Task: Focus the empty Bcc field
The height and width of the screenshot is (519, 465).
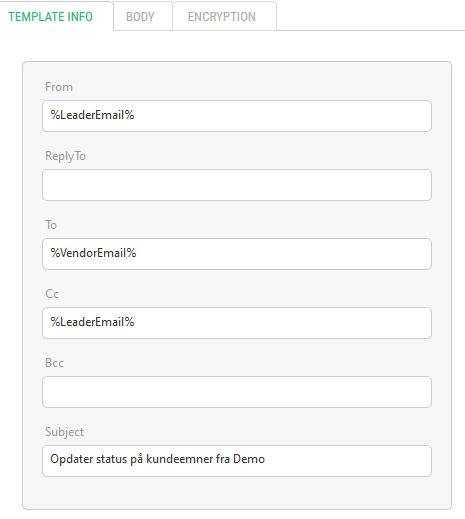Action: coord(237,392)
